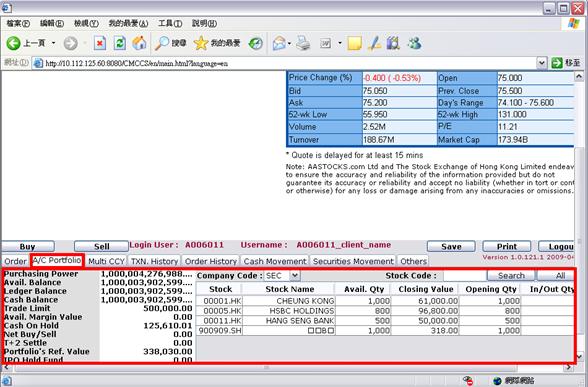Open the Help menu (H)

pos(204,24)
